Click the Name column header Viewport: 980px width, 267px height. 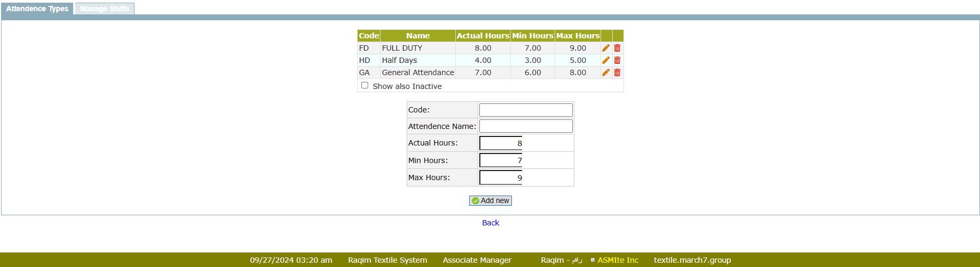point(417,36)
